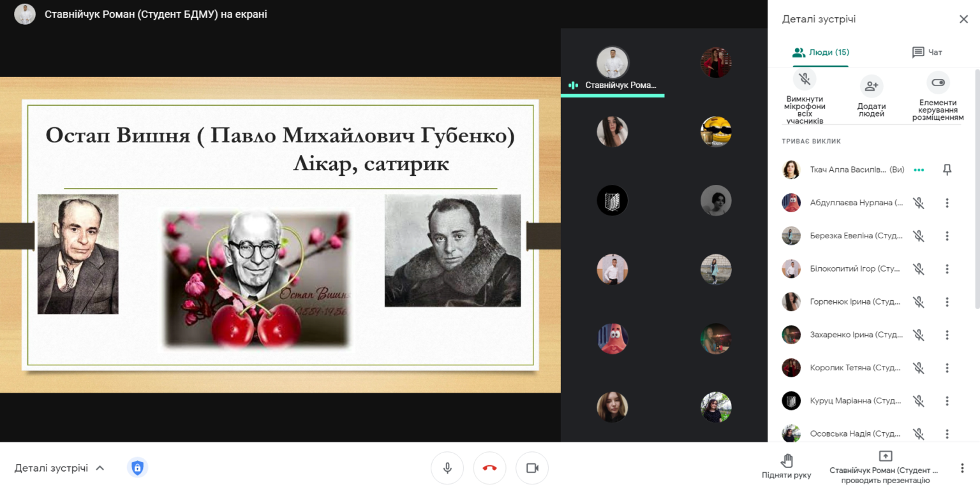Close the Деталі зустрічі side panel
This screenshot has height=494, width=980.
[x=963, y=19]
